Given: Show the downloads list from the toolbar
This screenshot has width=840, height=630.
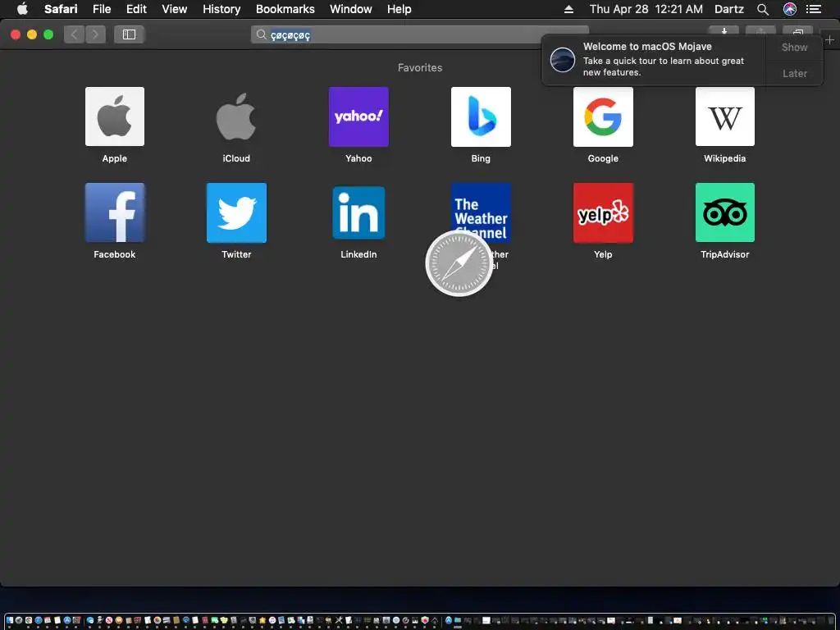Looking at the screenshot, I should 724,31.
